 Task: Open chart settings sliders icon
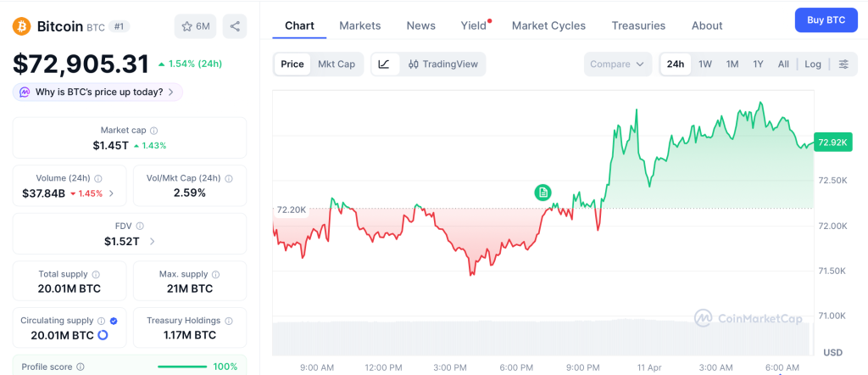point(843,64)
